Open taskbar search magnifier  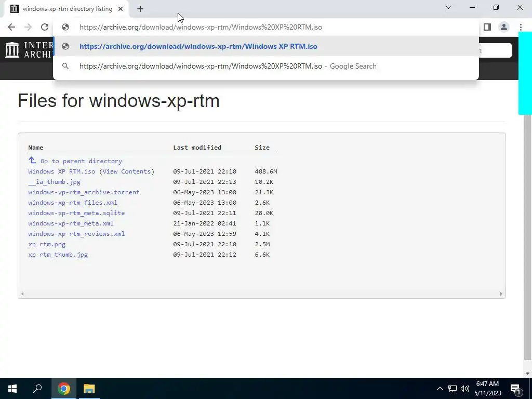coord(37,389)
